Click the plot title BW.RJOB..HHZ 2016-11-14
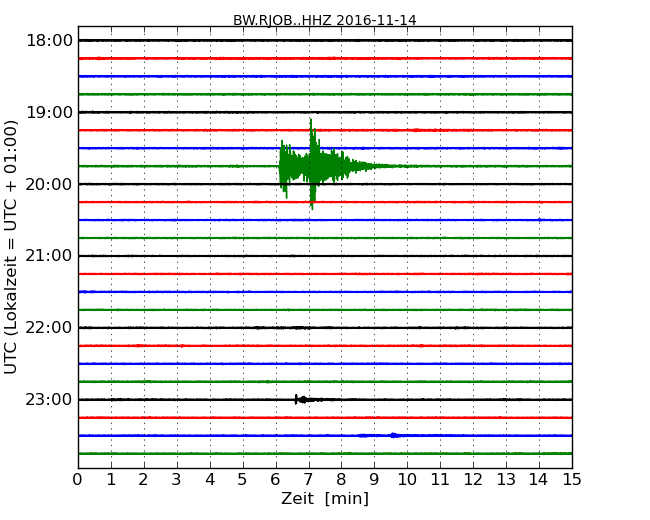650x520 pixels. (325, 20)
